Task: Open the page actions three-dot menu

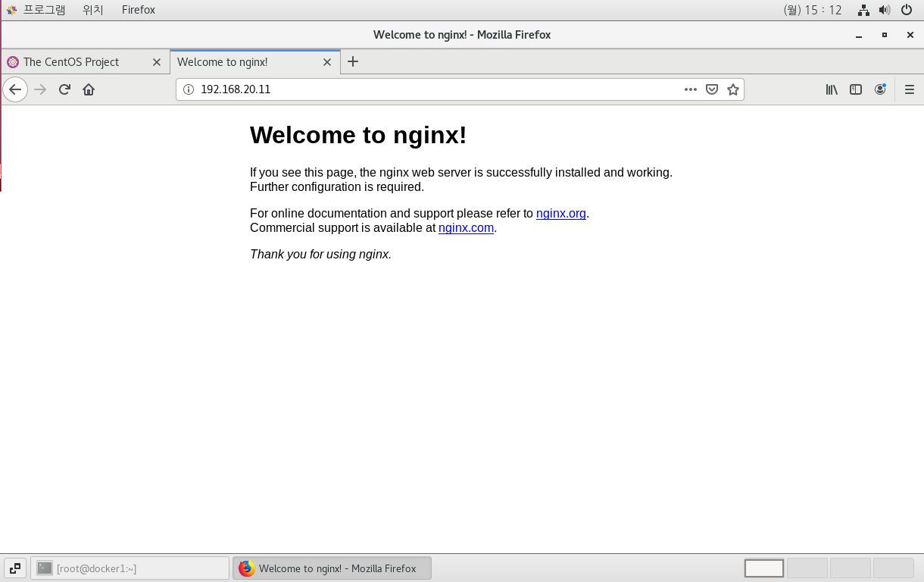Action: [x=691, y=89]
